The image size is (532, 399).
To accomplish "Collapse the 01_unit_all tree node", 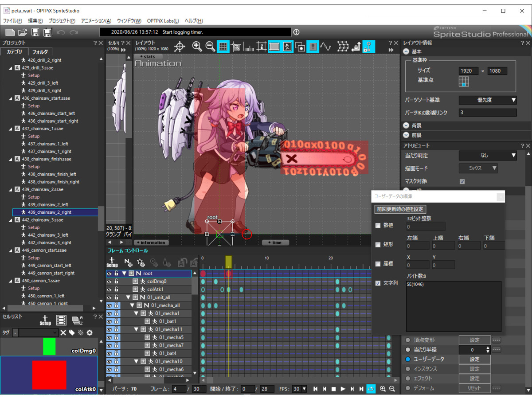I will pyautogui.click(x=129, y=297).
